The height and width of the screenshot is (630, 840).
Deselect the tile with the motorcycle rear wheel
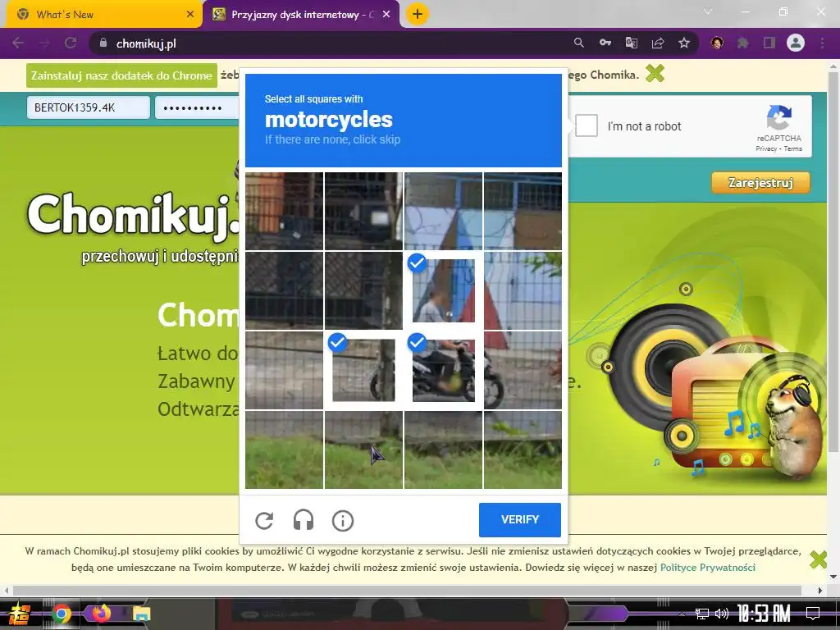(363, 370)
